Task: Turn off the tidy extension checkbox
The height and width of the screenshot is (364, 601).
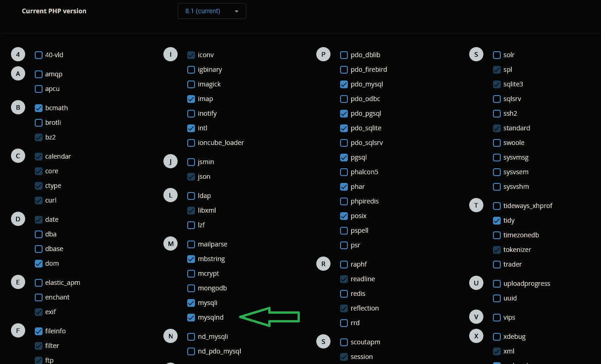Action: [x=497, y=220]
